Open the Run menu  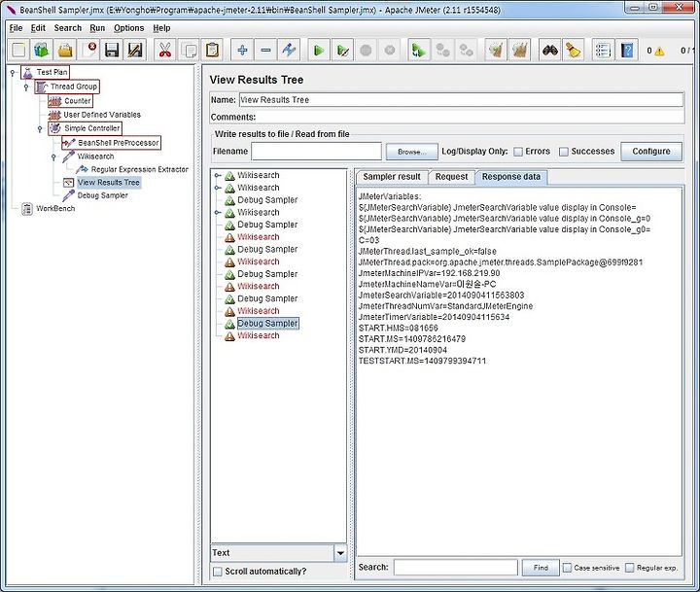pos(97,28)
